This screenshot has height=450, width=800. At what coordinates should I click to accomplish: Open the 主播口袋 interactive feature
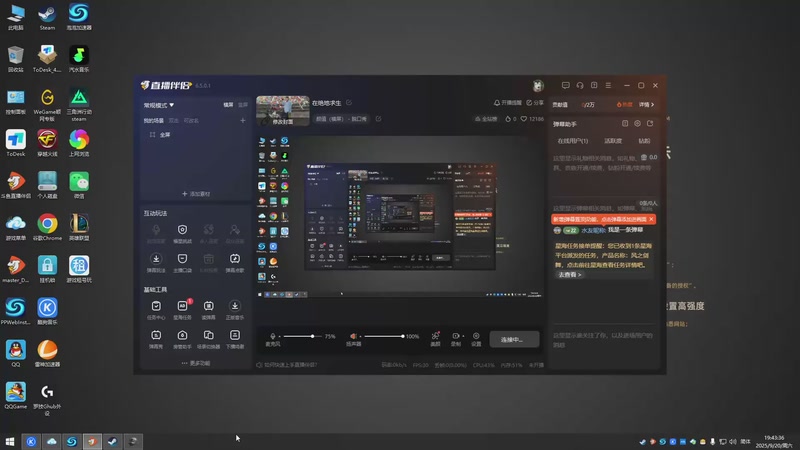click(x=182, y=262)
